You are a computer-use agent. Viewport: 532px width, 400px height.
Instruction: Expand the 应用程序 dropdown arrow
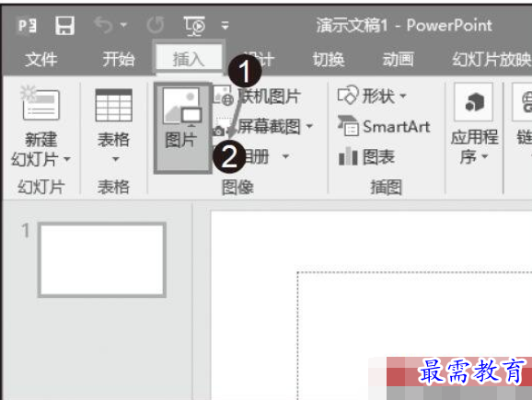[x=484, y=156]
